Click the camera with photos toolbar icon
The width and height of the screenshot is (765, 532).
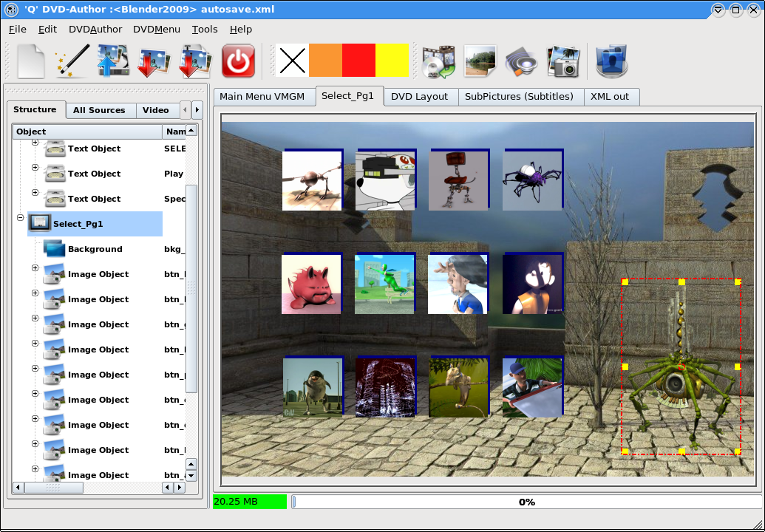click(x=562, y=61)
